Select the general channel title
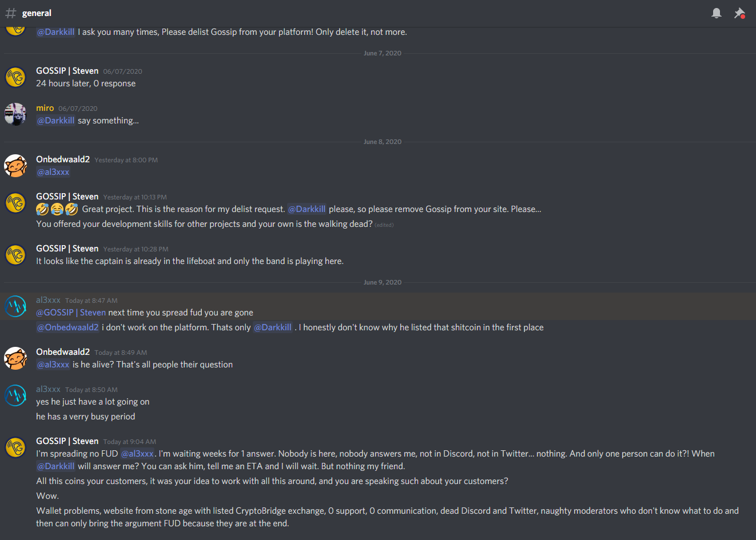This screenshot has width=756, height=540. 37,13
